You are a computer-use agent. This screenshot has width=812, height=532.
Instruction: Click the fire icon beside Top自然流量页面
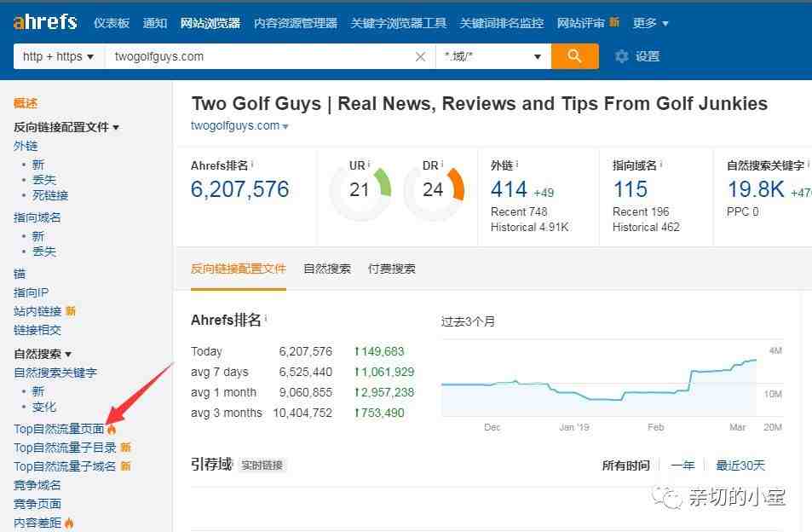pos(112,429)
